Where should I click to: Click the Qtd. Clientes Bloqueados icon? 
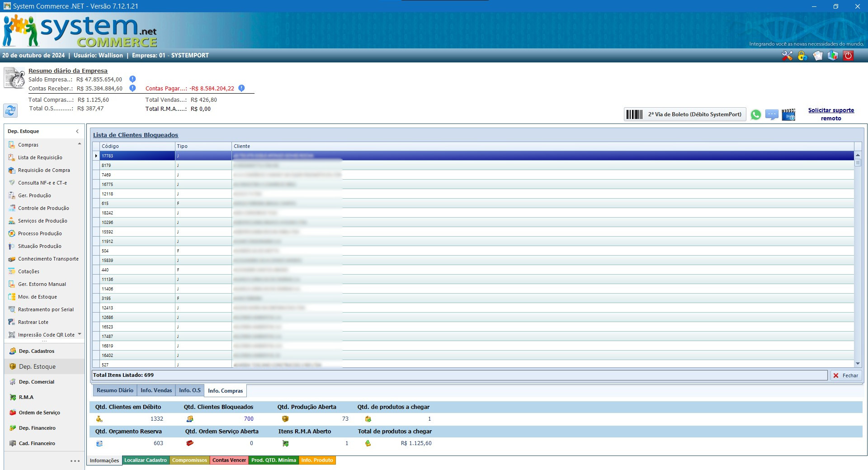[x=190, y=419]
